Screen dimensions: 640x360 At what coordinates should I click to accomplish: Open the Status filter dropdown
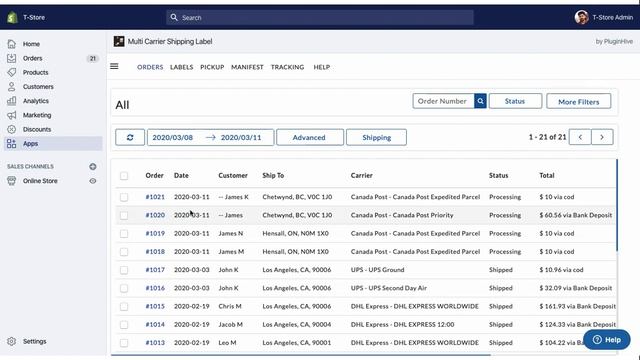(516, 101)
